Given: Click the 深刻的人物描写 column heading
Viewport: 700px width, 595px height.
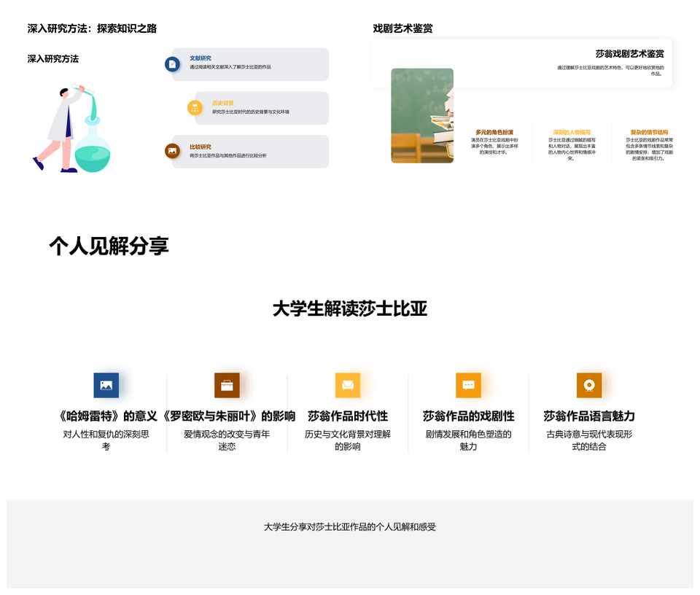Looking at the screenshot, I should click(x=572, y=132).
